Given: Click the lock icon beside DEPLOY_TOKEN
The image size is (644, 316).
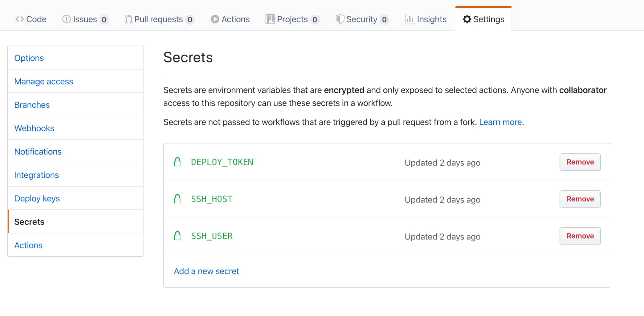Looking at the screenshot, I should (x=177, y=162).
